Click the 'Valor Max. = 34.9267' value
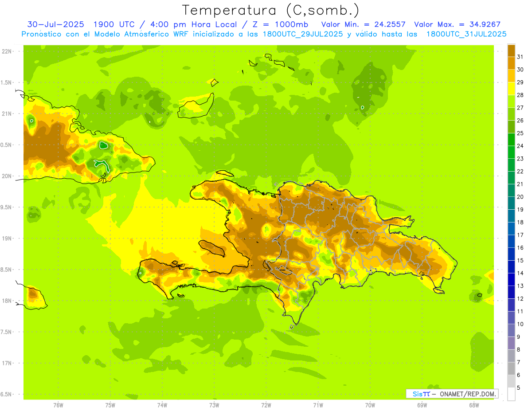 point(458,24)
